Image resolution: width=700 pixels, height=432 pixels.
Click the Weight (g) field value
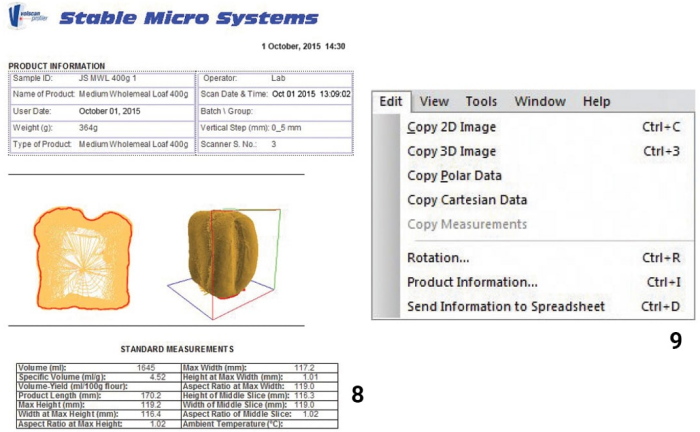pyautogui.click(x=90, y=128)
